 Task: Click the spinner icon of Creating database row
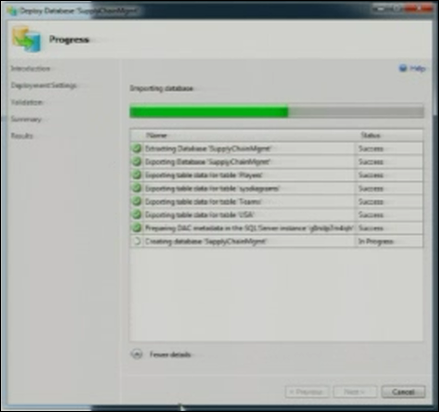tap(137, 241)
